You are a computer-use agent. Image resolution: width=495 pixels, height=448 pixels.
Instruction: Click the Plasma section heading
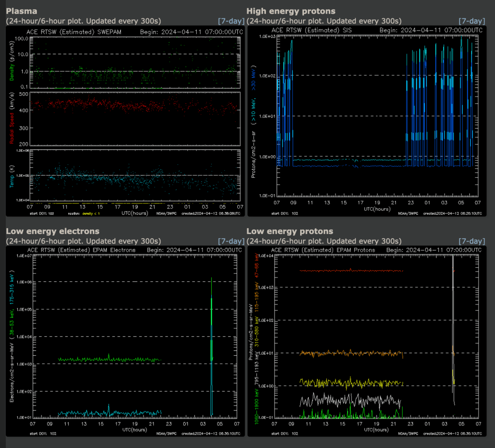pos(21,11)
